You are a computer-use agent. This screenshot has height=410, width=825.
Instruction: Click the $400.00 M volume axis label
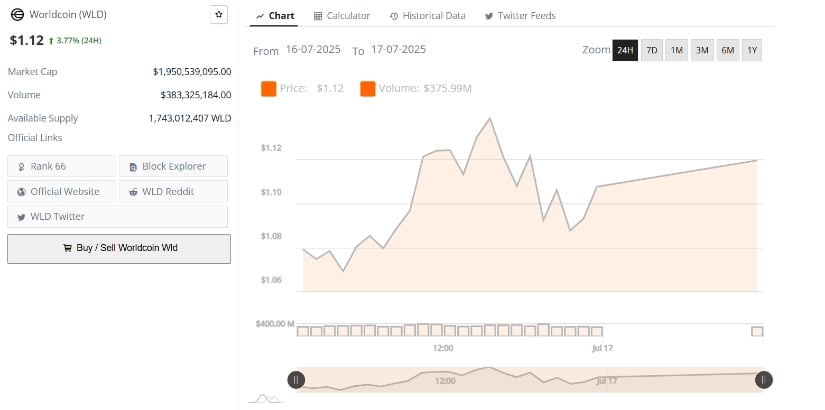[x=275, y=324]
